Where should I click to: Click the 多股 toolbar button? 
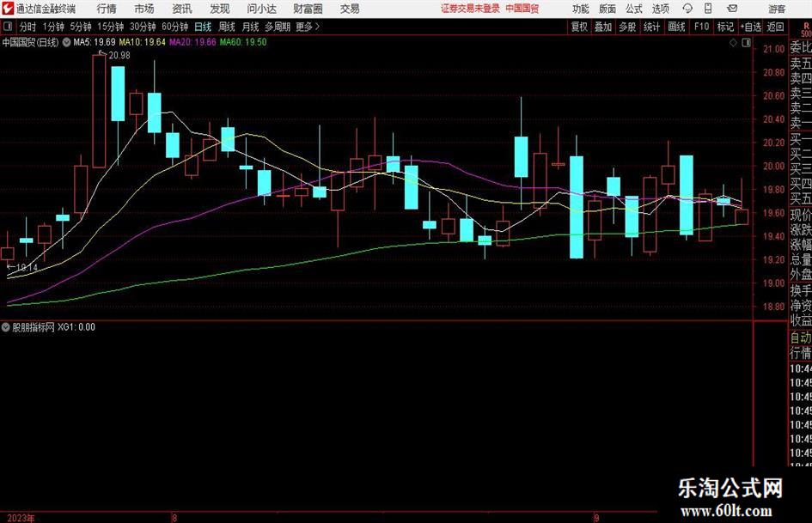click(x=627, y=27)
